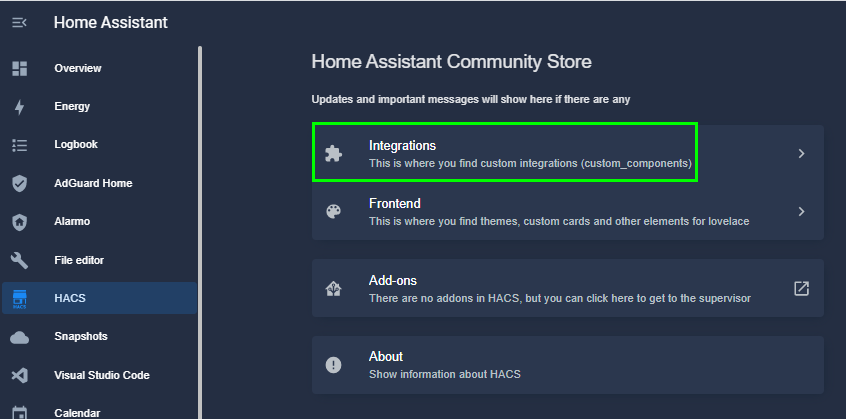846x419 pixels.
Task: Open the Add-ons section title
Action: point(393,281)
